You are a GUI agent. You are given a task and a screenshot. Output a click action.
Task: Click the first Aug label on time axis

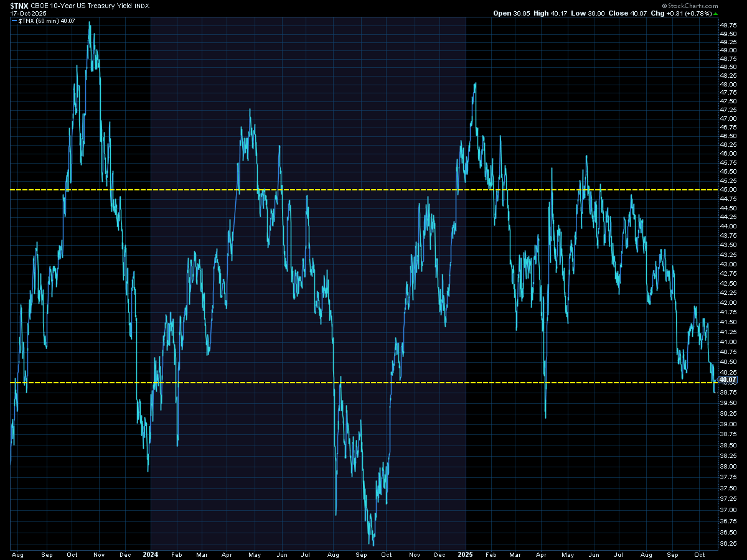pyautogui.click(x=17, y=553)
